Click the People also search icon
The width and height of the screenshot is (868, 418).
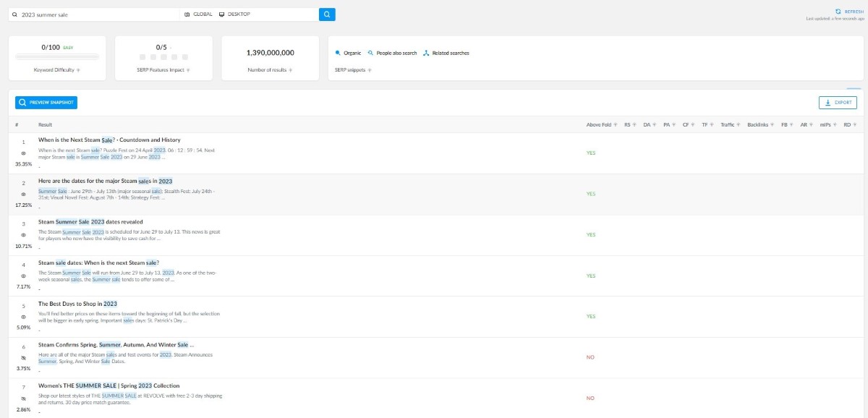(x=370, y=53)
